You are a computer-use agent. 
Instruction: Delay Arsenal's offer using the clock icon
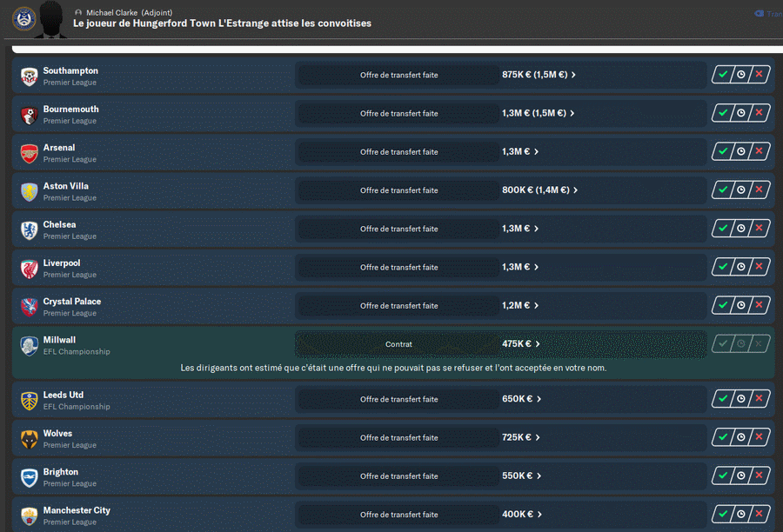pos(741,151)
